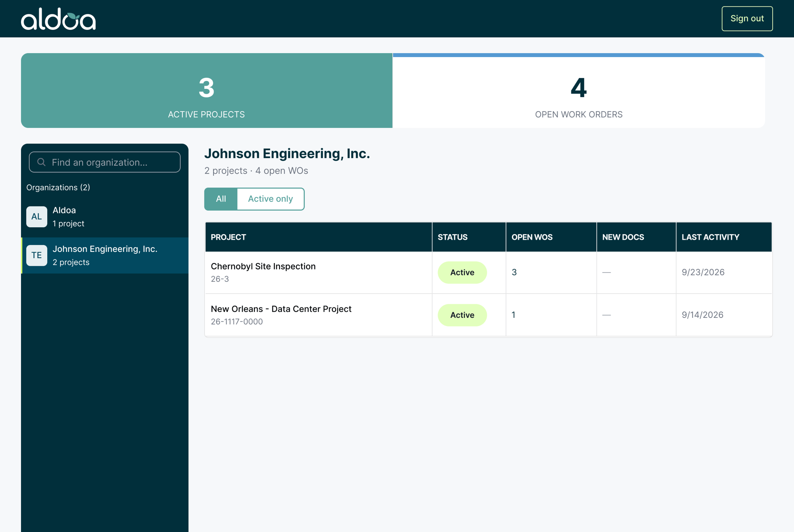This screenshot has width=794, height=532.
Task: Select the Aldoa organization
Action: point(105,217)
